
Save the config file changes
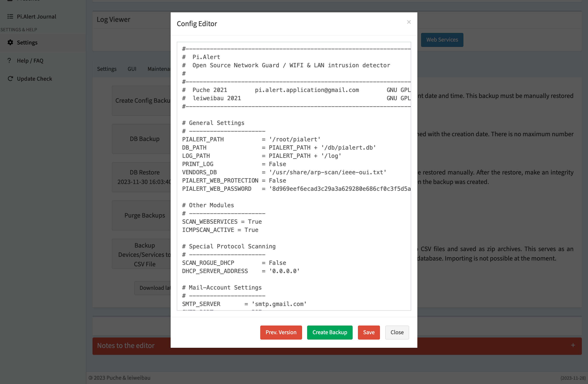point(369,332)
